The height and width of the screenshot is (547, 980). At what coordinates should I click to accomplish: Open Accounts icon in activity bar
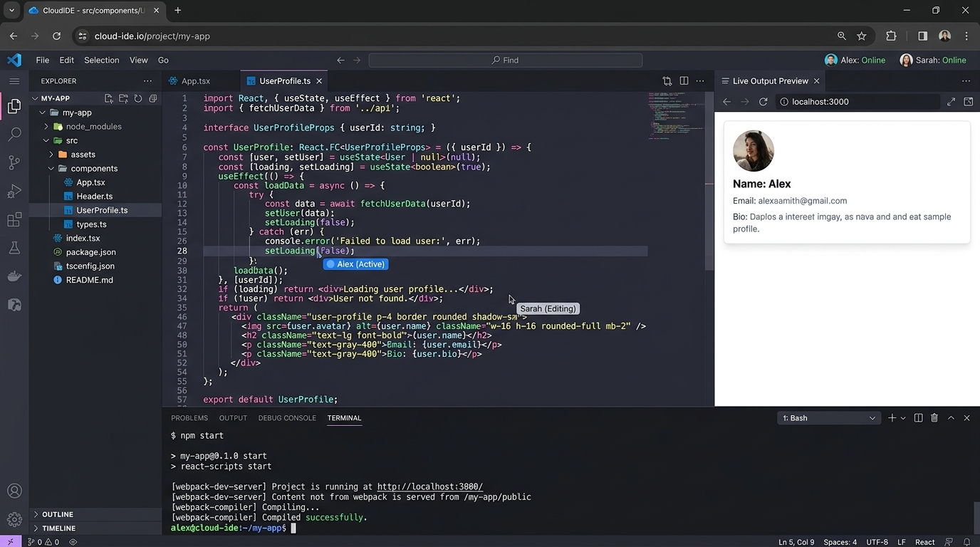click(14, 491)
